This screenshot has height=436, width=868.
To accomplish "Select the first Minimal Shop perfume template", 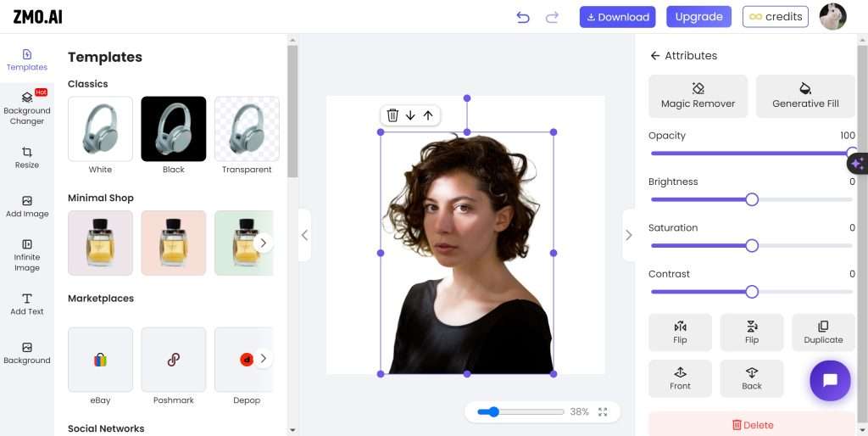I will click(100, 243).
